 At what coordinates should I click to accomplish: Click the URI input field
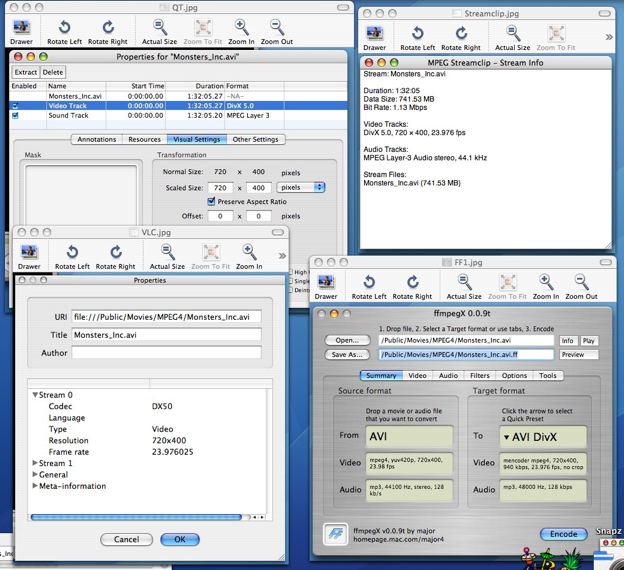(166, 317)
